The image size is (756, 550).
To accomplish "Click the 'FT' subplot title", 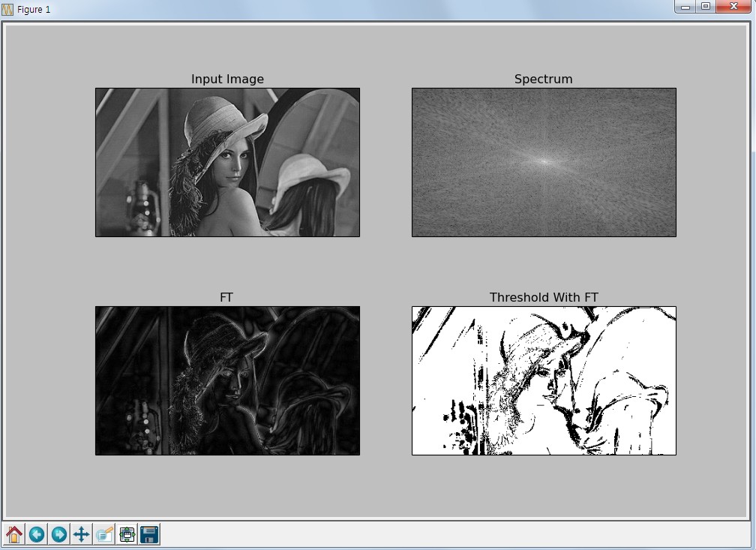I will [226, 297].
